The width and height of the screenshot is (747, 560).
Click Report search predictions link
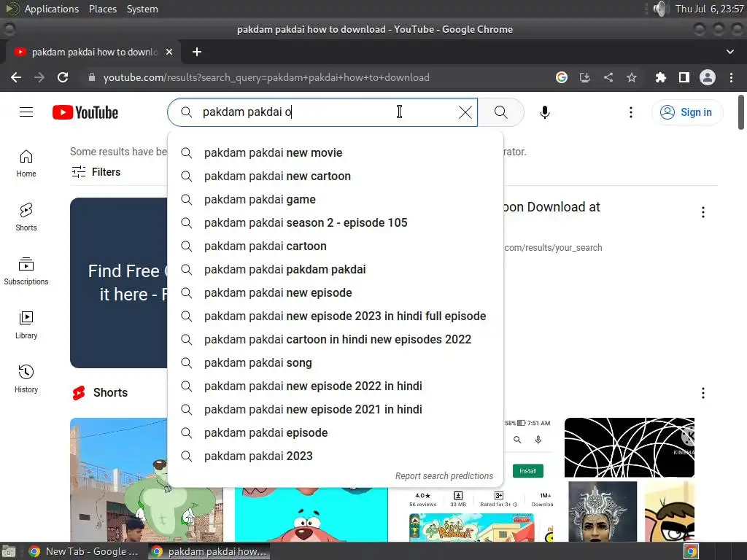tap(444, 475)
